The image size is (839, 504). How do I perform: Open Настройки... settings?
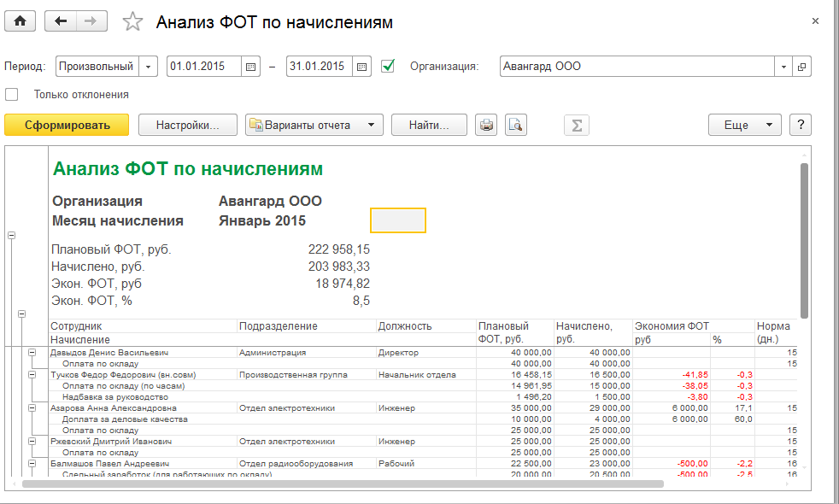point(188,126)
